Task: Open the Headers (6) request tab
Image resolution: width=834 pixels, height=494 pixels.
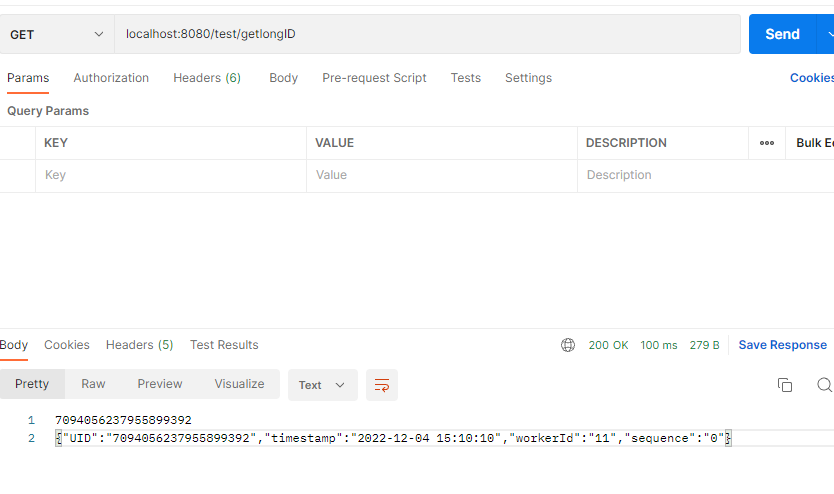Action: click(x=207, y=78)
